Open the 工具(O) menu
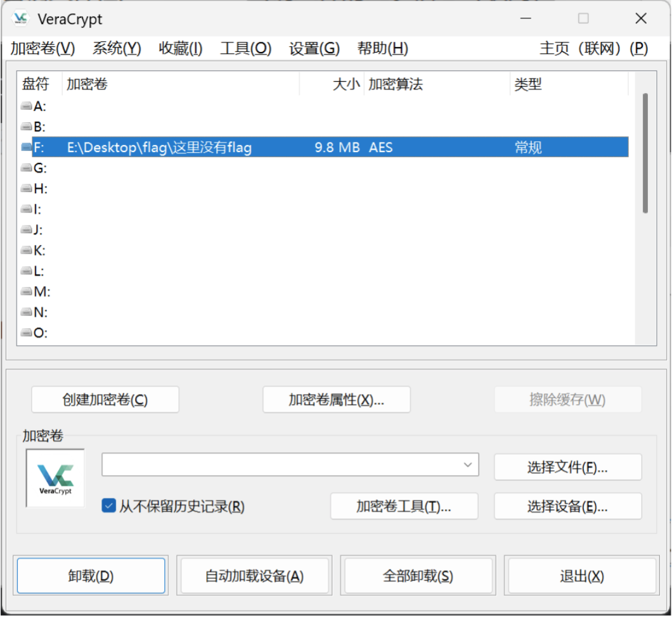 point(245,48)
